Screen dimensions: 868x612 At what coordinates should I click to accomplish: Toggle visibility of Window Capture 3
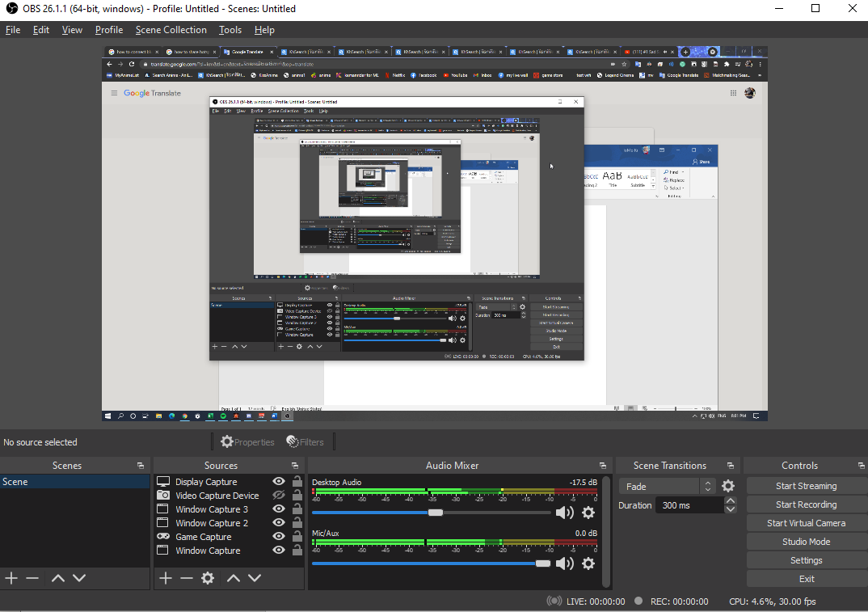tap(279, 509)
